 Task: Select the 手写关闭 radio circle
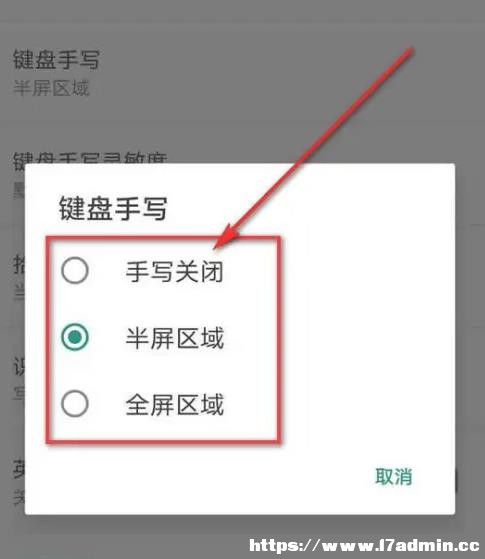75,270
